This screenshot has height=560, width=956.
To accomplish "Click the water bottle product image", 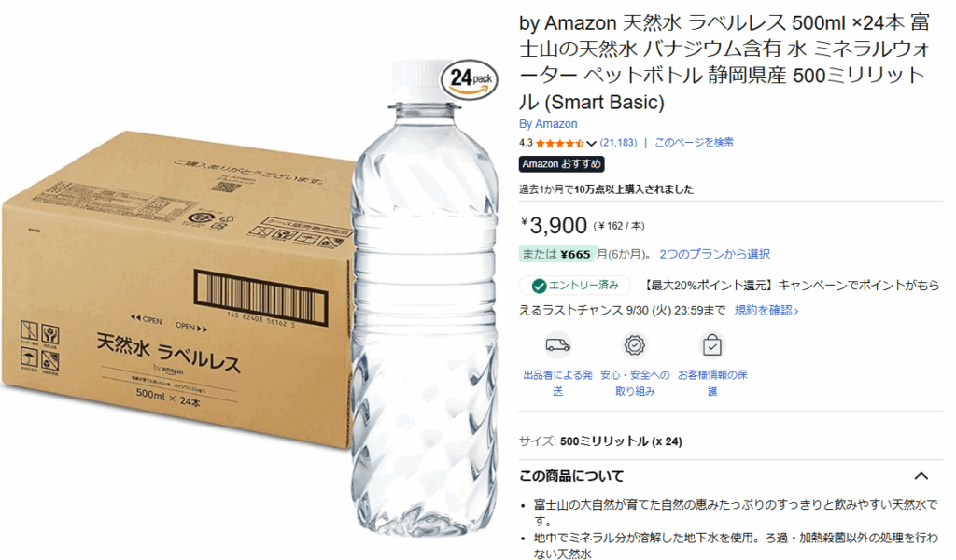I will pos(425,299).
